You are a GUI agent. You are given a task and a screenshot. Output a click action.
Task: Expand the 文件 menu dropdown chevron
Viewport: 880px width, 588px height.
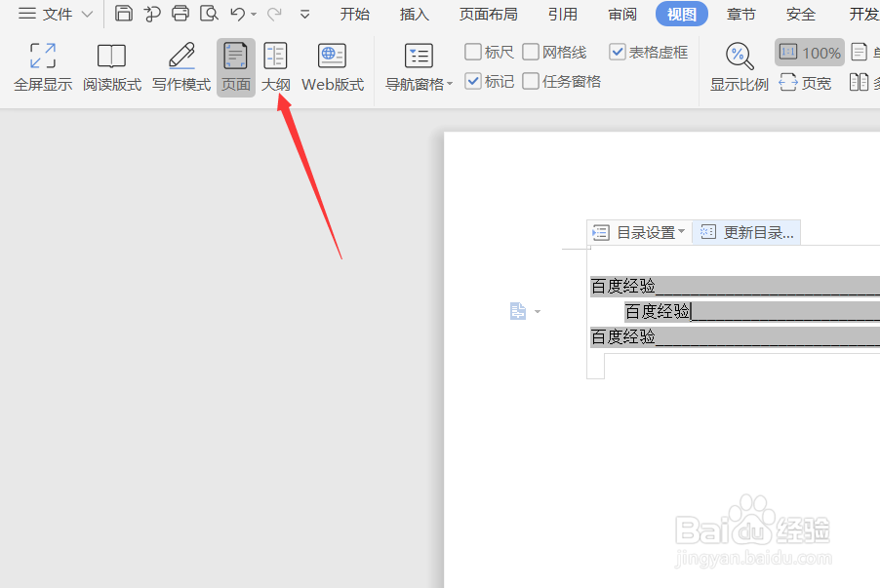tap(87, 14)
